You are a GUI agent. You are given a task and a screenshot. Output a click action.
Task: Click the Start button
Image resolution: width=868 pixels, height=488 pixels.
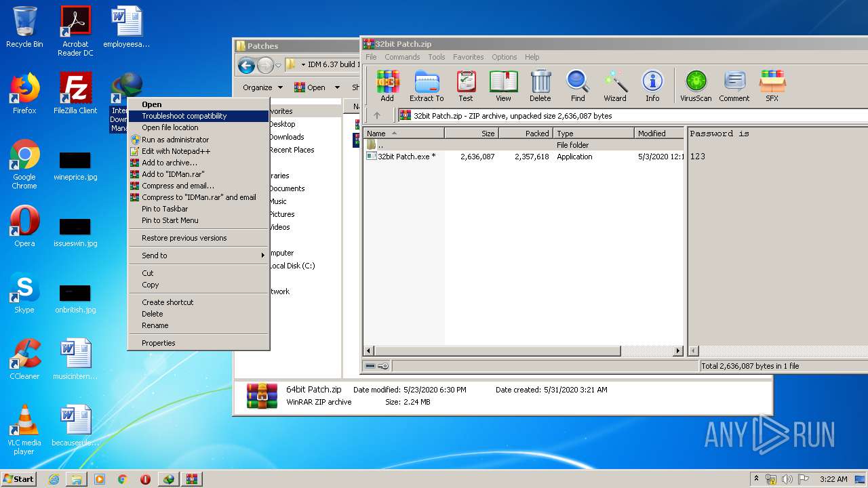pyautogui.click(x=19, y=479)
